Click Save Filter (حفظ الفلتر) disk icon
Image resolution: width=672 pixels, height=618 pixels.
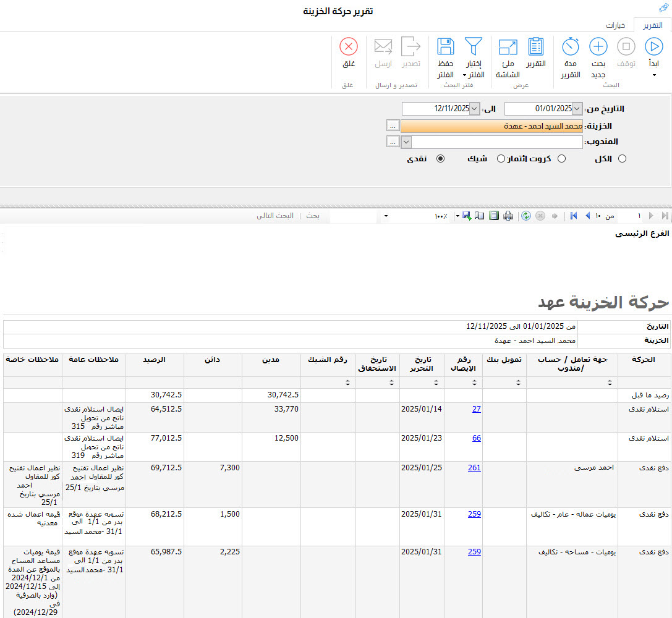coord(445,47)
